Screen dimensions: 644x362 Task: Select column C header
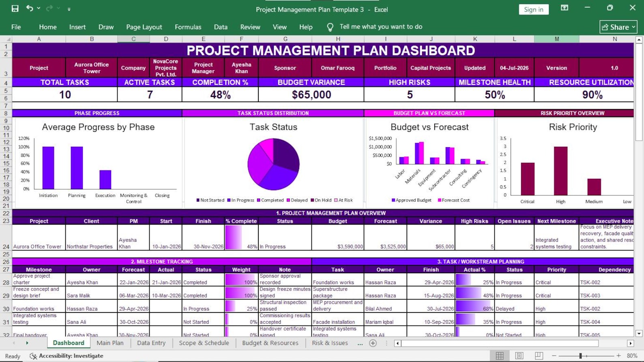click(x=133, y=39)
